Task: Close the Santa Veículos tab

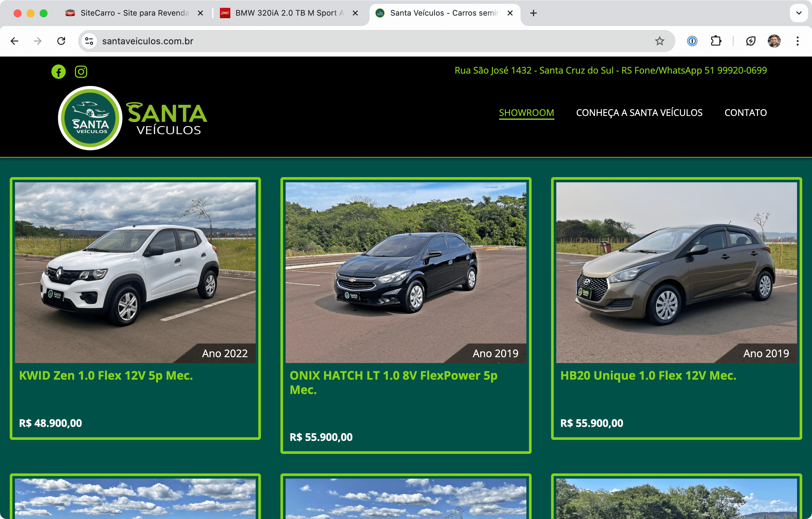Action: point(510,13)
